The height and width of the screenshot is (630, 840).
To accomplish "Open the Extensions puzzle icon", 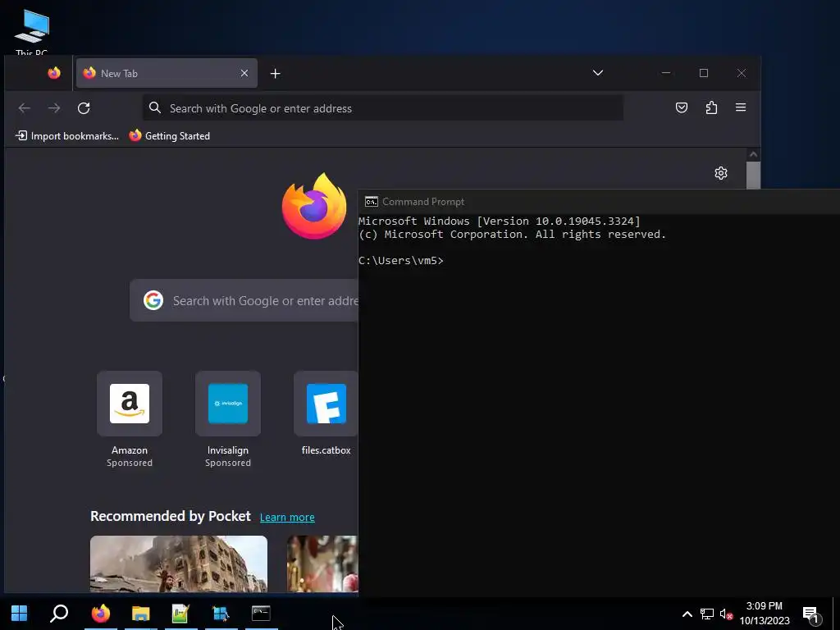I will (x=711, y=107).
